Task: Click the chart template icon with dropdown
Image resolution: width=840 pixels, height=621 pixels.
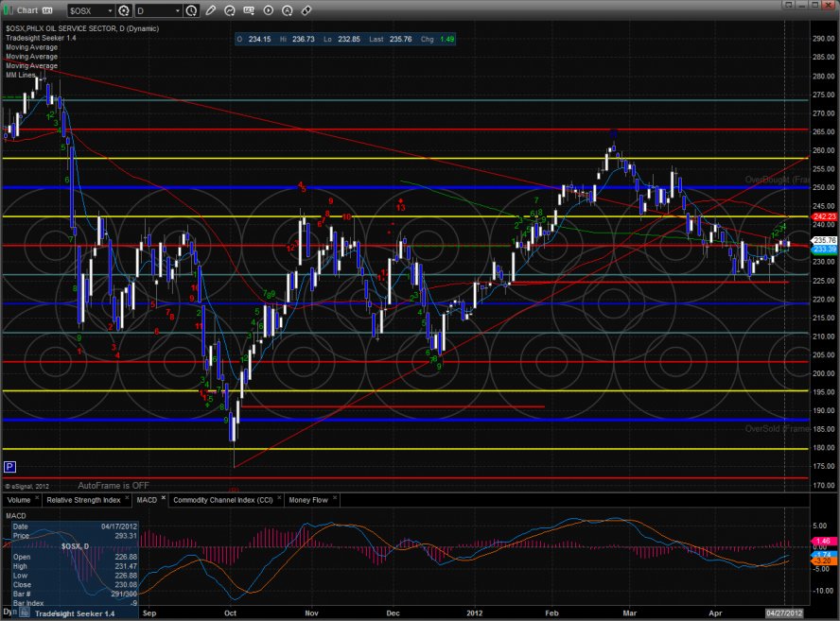Action: pos(249,10)
